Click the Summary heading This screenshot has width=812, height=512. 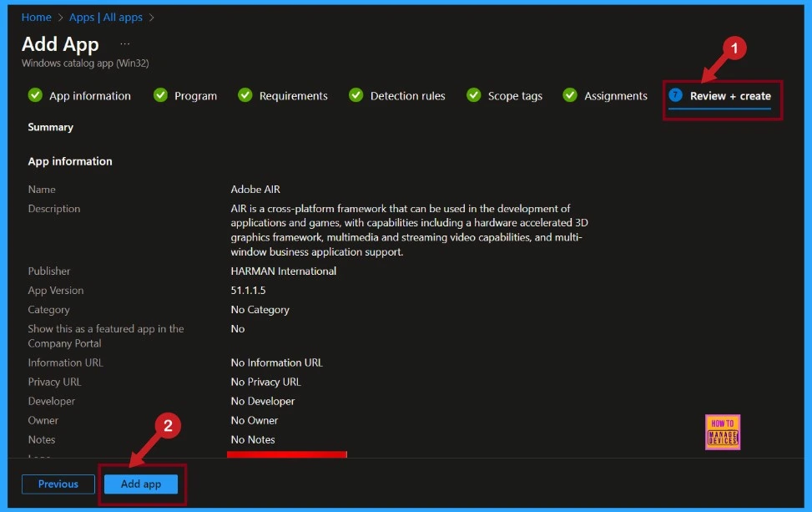(50, 127)
